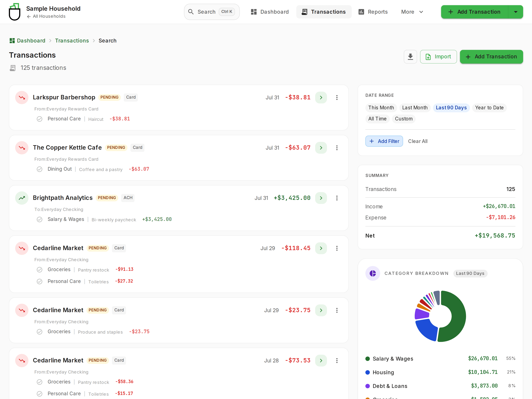Open kebab menu for Cedarline Market -$23.75
The width and height of the screenshot is (532, 399).
(x=337, y=310)
